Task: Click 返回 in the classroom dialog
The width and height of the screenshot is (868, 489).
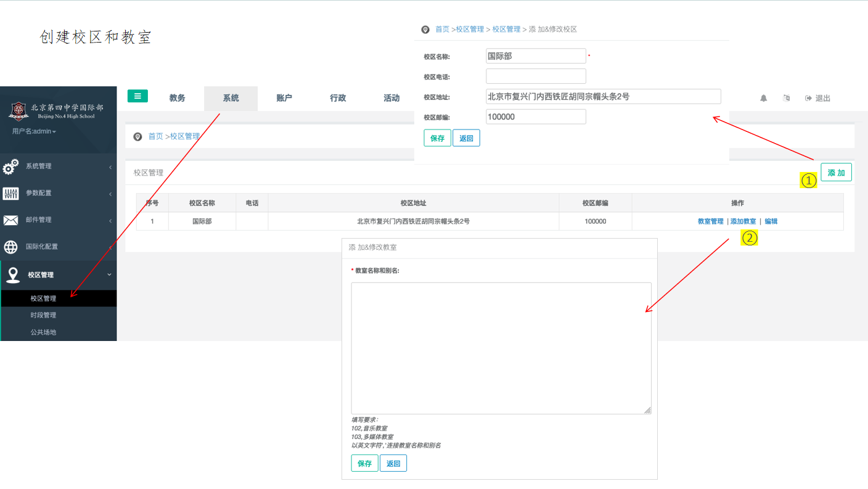Action: [x=393, y=464]
